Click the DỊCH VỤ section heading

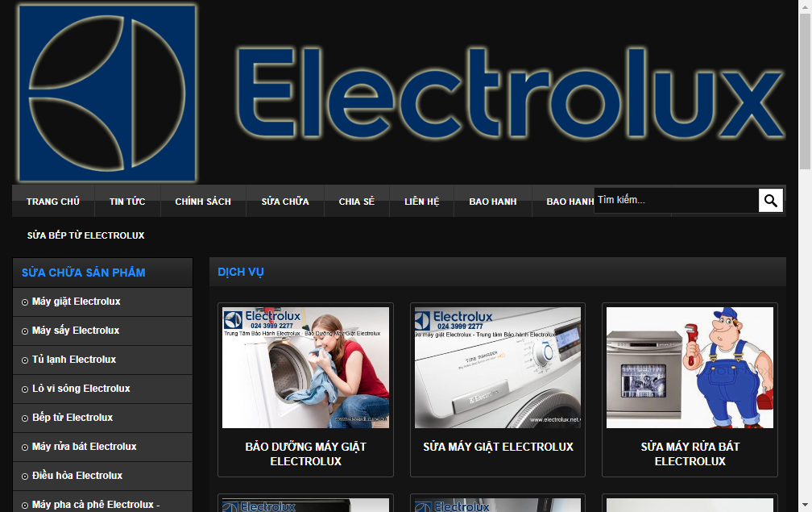click(241, 272)
